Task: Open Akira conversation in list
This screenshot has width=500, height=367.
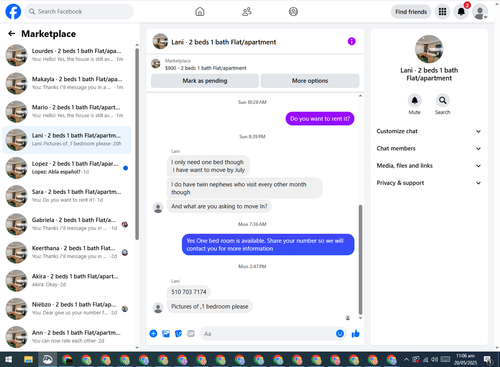Action: 67,281
